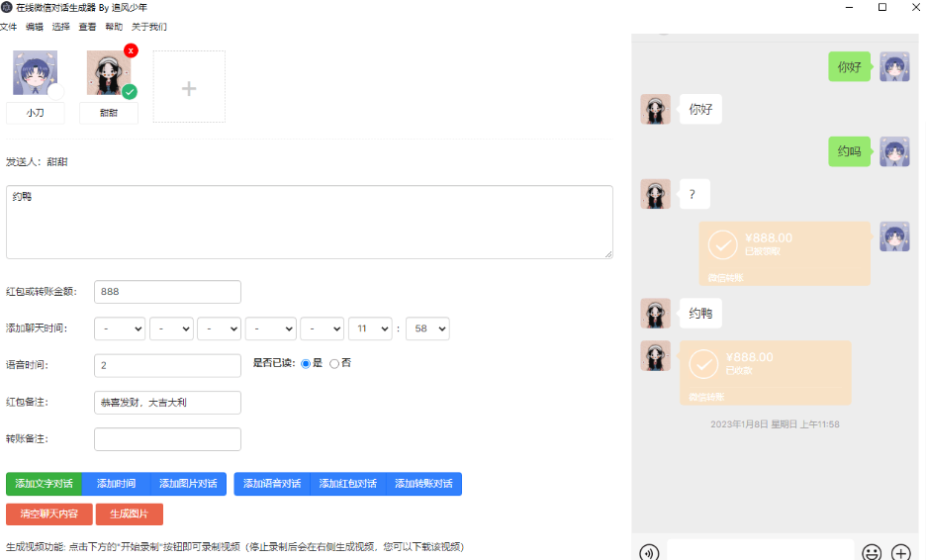Select the 小刀 user avatar
This screenshot has height=560, width=926.
click(35, 73)
